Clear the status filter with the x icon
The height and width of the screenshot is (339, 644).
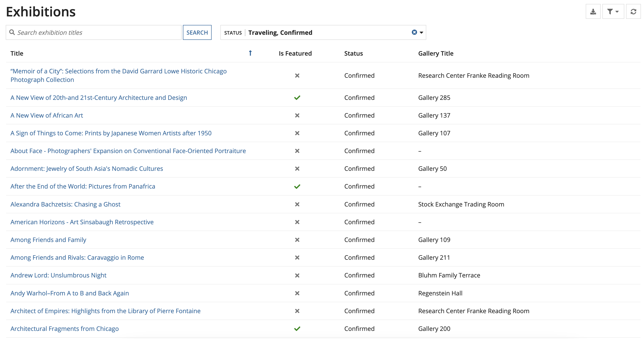point(414,32)
